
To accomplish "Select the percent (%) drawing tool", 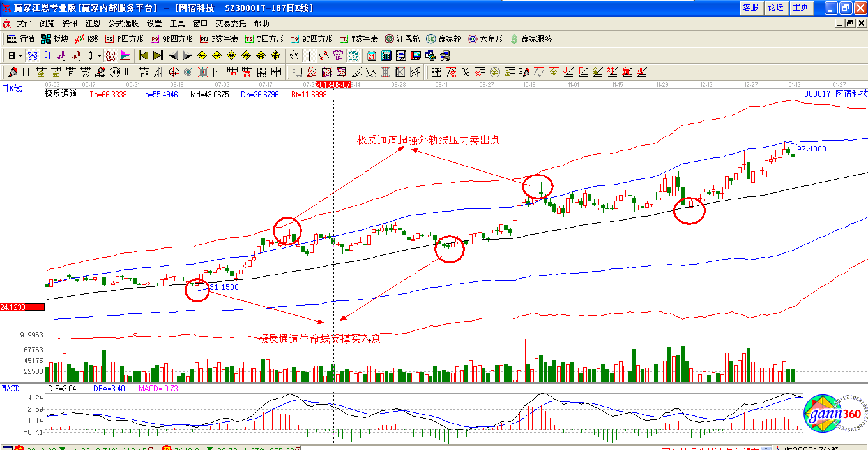I will [x=466, y=72].
